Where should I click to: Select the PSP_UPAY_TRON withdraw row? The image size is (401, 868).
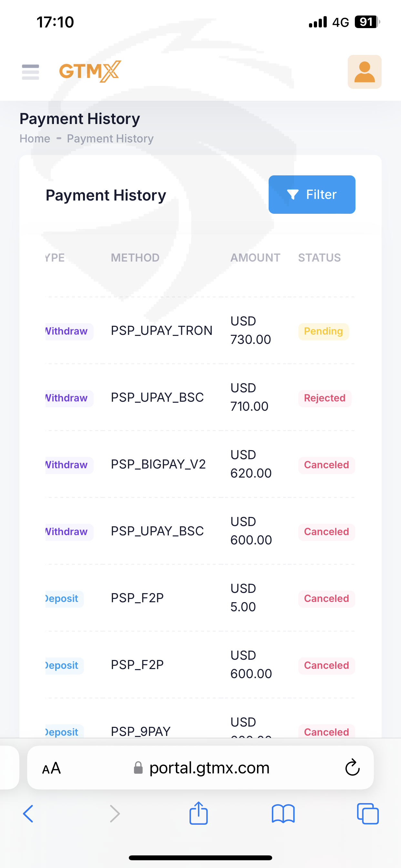point(161,331)
